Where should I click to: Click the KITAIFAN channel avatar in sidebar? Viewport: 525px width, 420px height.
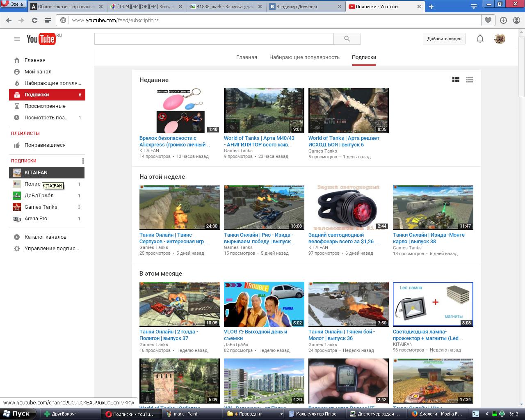(17, 173)
